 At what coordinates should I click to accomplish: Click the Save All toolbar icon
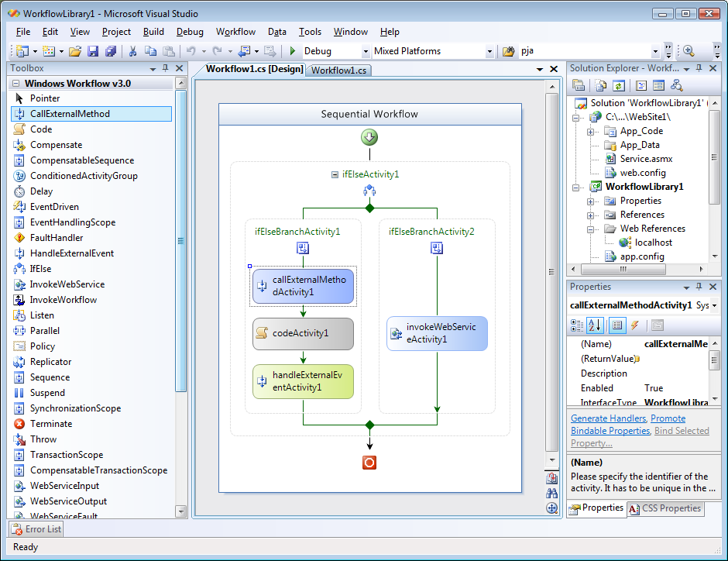click(111, 51)
